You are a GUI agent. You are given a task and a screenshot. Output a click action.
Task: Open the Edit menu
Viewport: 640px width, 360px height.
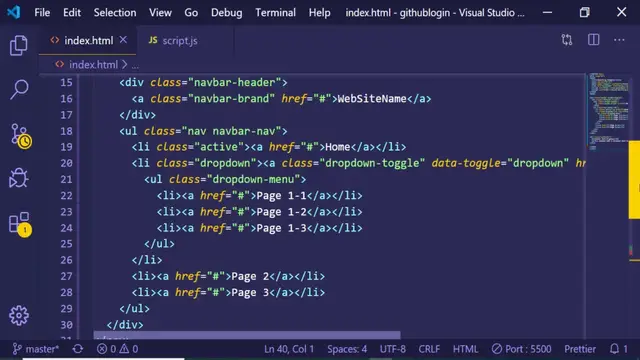(x=72, y=13)
